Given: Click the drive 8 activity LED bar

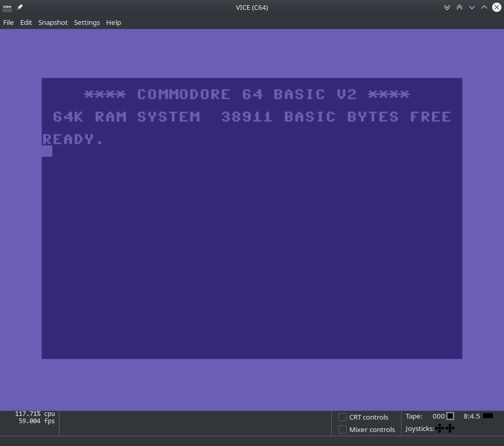Looking at the screenshot, I should click(488, 416).
